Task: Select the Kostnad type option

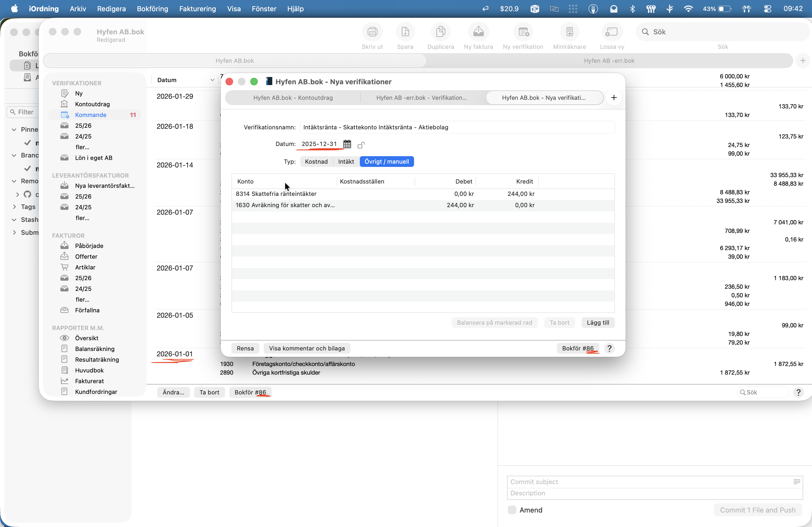Action: click(x=316, y=162)
